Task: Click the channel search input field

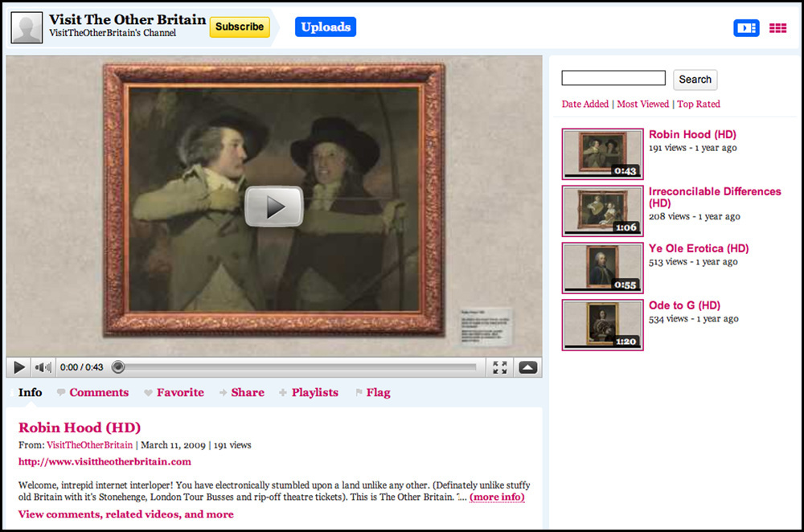Action: 613,78
